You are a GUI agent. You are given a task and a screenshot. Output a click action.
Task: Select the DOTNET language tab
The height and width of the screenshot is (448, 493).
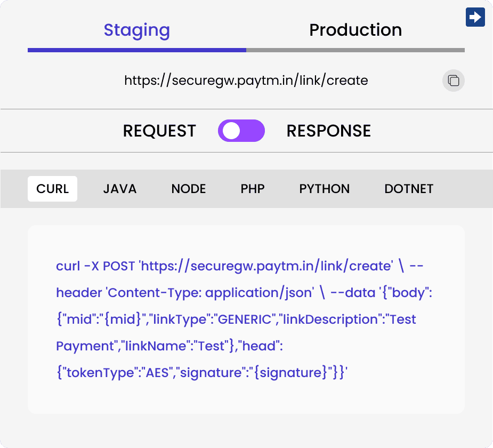(x=409, y=189)
